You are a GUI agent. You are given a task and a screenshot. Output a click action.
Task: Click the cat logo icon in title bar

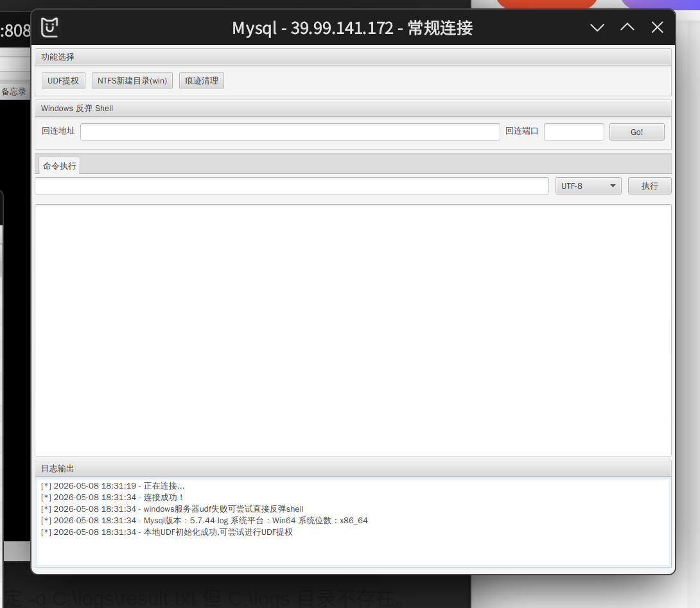click(49, 28)
